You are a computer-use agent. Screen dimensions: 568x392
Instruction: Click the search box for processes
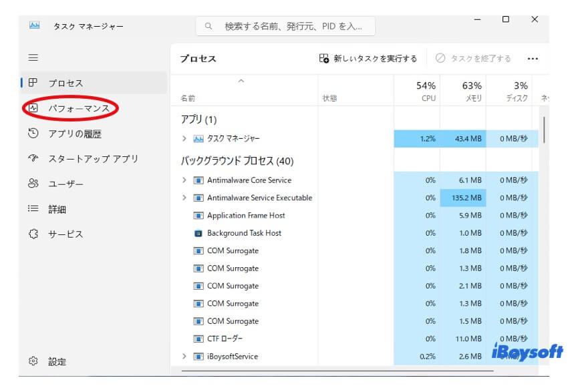[285, 26]
